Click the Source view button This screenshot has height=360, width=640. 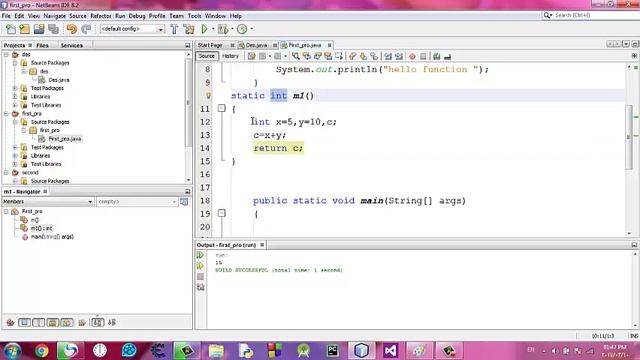(x=207, y=56)
